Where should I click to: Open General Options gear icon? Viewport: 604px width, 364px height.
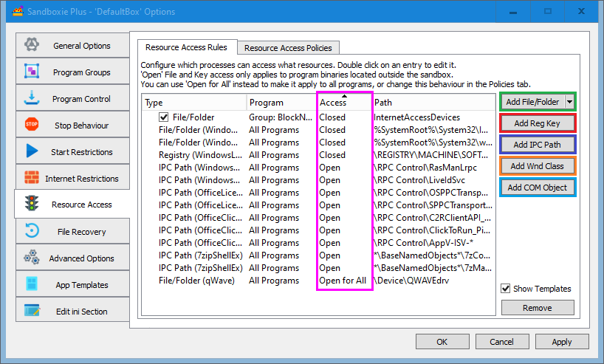(32, 45)
